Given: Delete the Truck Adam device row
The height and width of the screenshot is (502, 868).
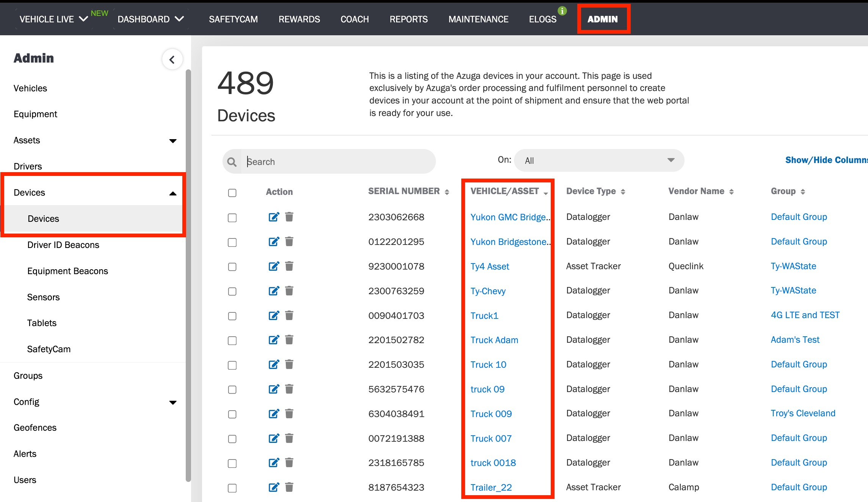Looking at the screenshot, I should point(289,340).
